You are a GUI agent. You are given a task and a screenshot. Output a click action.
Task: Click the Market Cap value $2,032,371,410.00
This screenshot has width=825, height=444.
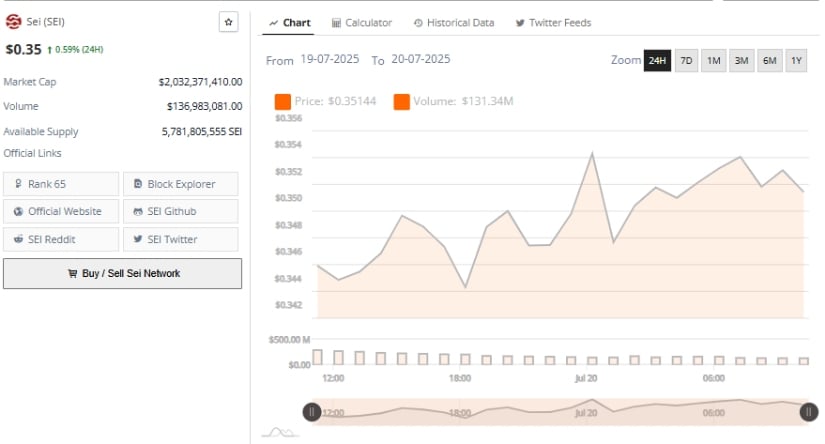pyautogui.click(x=200, y=82)
